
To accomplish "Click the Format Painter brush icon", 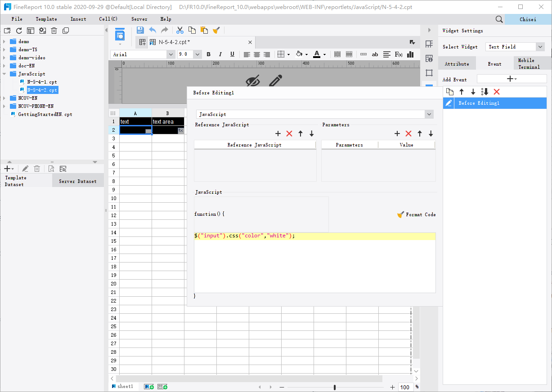I will [x=216, y=30].
